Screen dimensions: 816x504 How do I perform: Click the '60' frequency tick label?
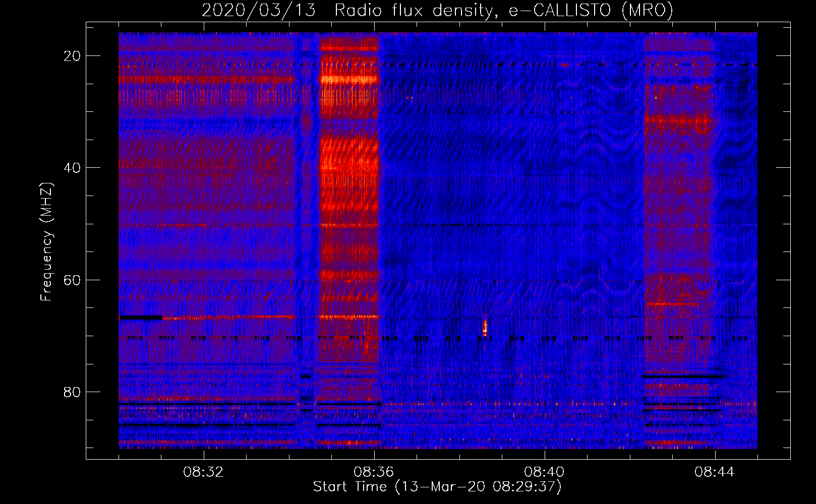[x=73, y=280]
